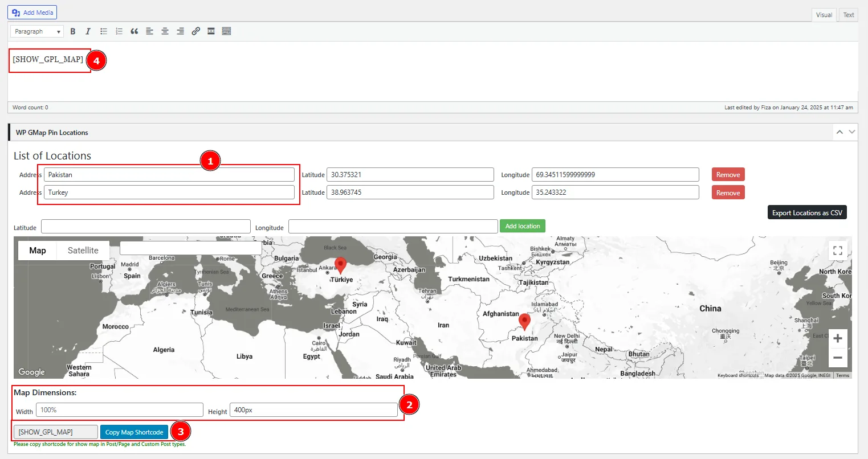Screen dimensions: 868x459
Task: Align text left
Action: [x=149, y=31]
